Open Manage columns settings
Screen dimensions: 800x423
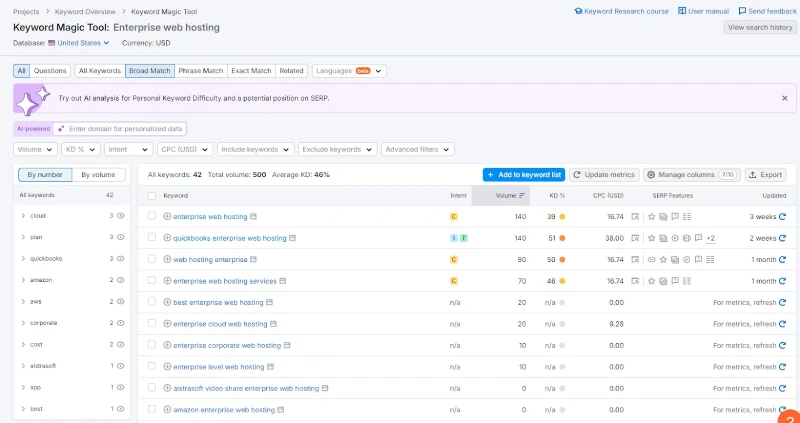691,175
